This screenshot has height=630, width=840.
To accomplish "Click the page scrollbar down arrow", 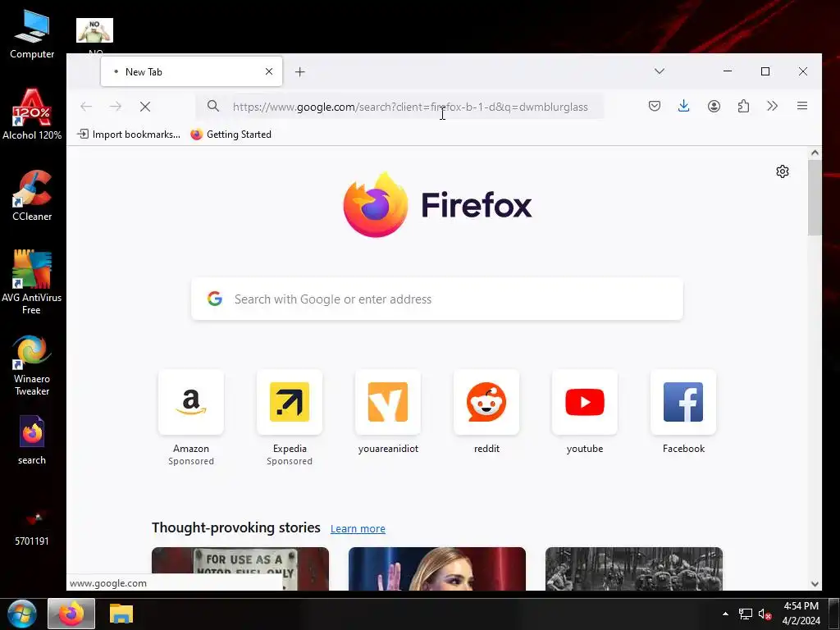I will click(x=815, y=584).
